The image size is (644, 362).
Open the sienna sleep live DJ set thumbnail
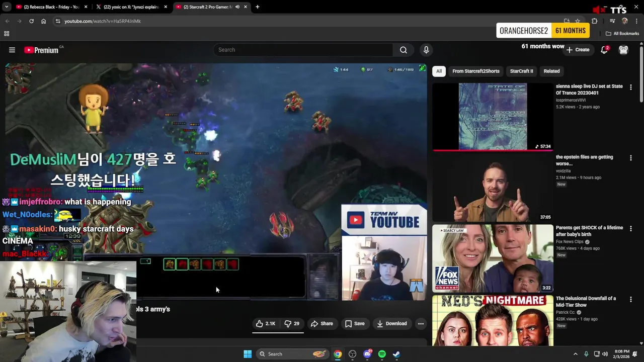(x=493, y=117)
